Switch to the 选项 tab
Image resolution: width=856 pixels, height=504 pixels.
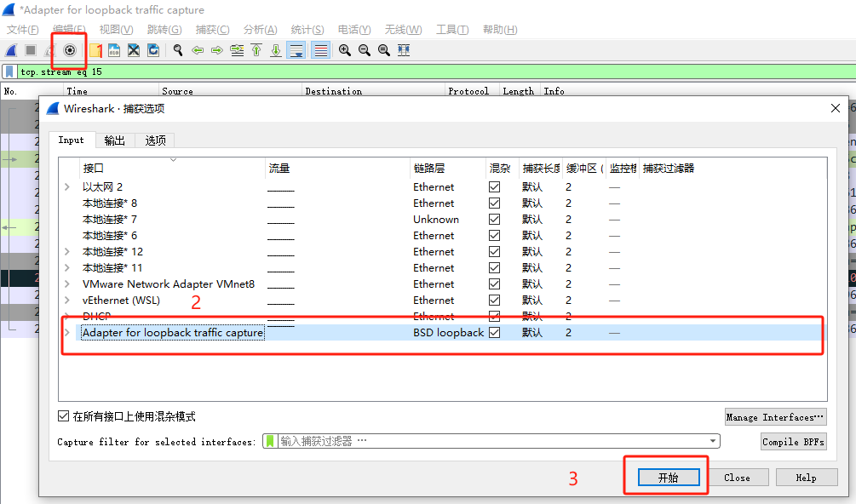pos(156,140)
